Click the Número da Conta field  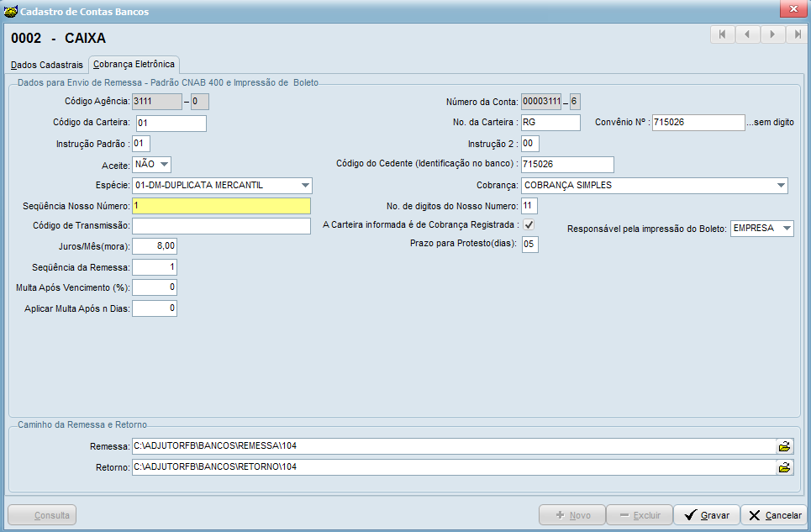click(x=541, y=102)
